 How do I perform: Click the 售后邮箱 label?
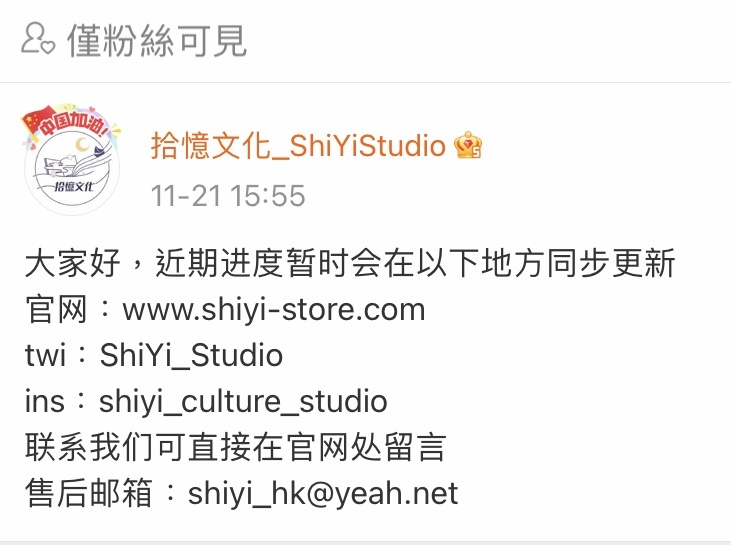click(89, 493)
